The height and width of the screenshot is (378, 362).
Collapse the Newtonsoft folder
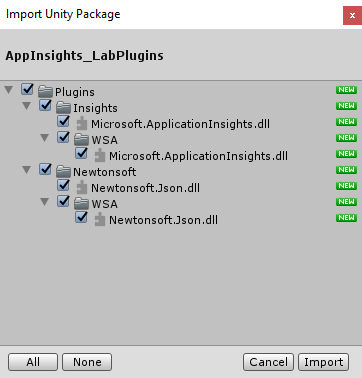pyautogui.click(x=27, y=170)
